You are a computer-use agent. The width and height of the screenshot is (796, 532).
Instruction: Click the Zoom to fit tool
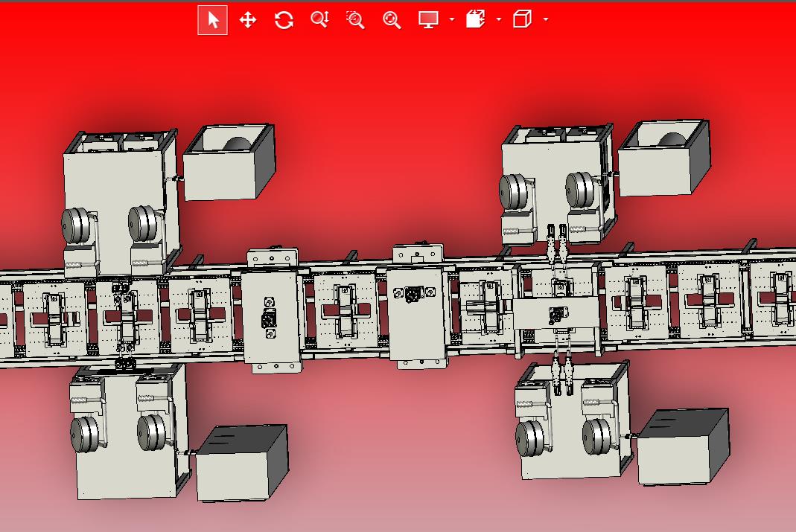pyautogui.click(x=392, y=20)
